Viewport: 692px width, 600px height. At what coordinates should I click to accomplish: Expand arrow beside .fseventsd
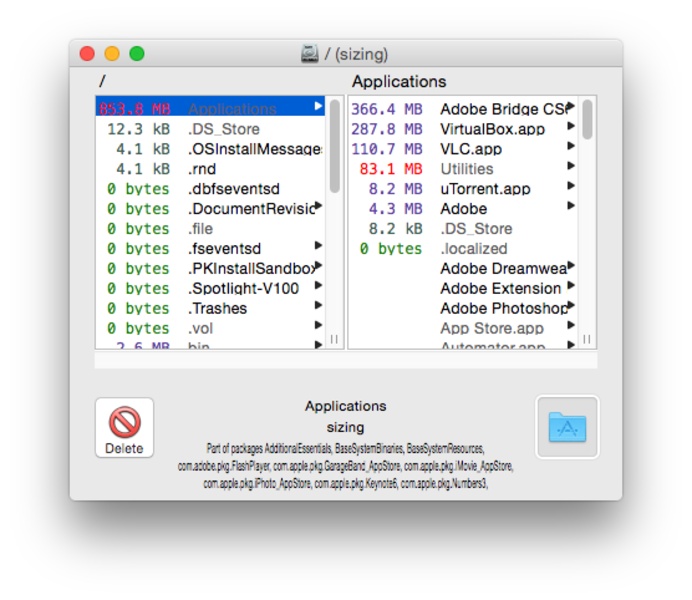(318, 246)
